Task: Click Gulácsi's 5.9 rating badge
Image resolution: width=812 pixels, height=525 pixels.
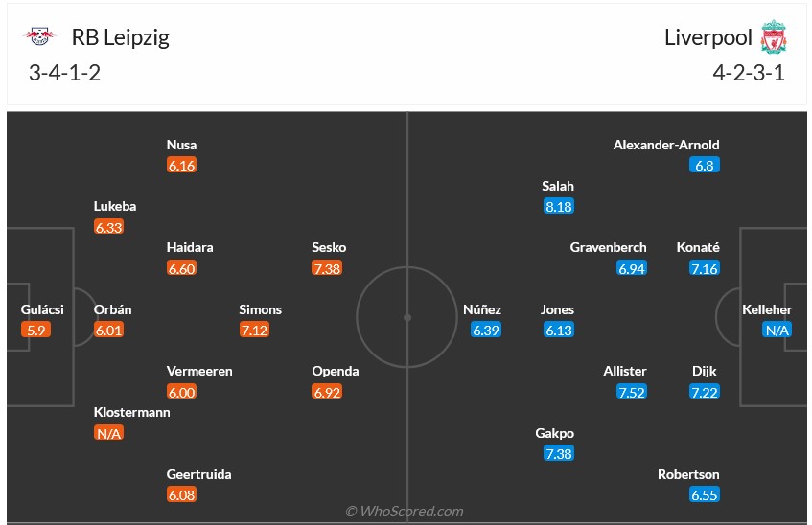Action: [x=35, y=330]
